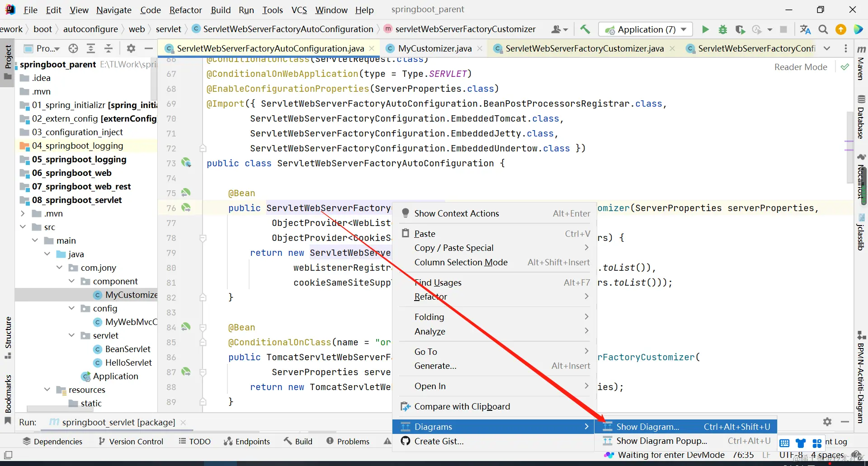Open the VCS menu
This screenshot has width=868, height=466.
(x=299, y=10)
